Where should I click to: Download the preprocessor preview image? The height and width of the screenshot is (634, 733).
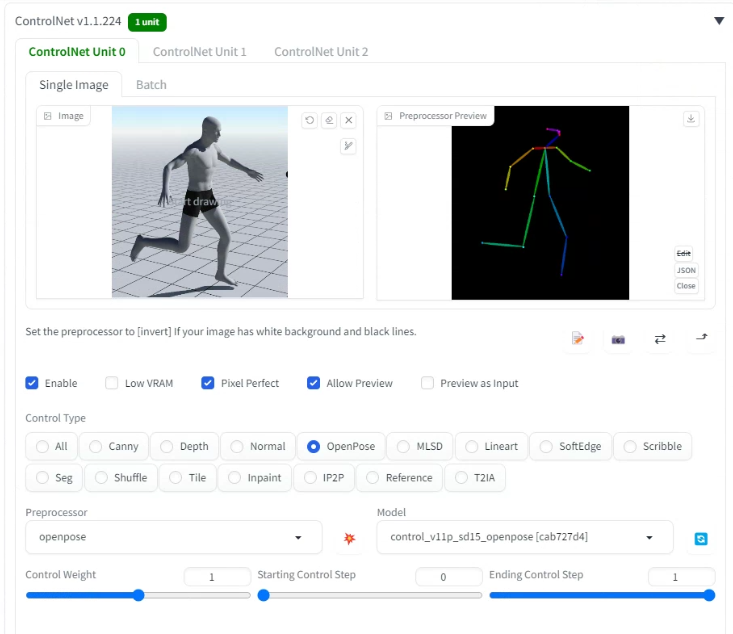[x=691, y=119]
